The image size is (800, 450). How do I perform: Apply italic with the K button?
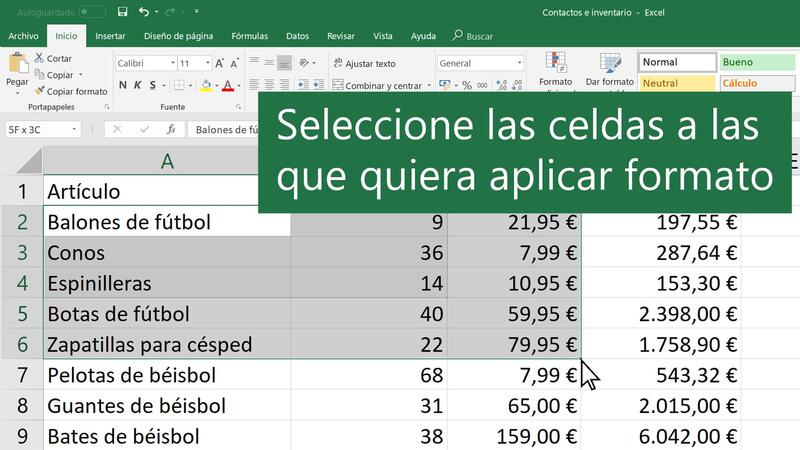coord(136,85)
